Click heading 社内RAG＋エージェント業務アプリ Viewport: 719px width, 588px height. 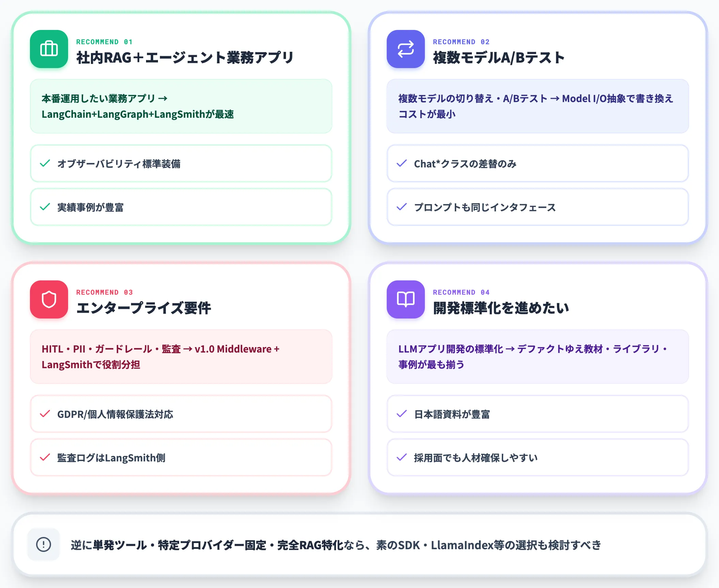click(x=185, y=58)
